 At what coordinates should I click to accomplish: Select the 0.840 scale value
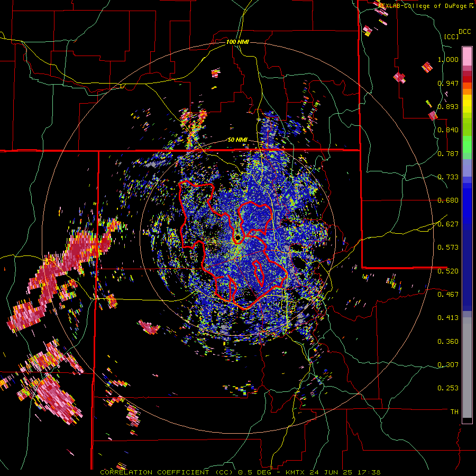[448, 130]
